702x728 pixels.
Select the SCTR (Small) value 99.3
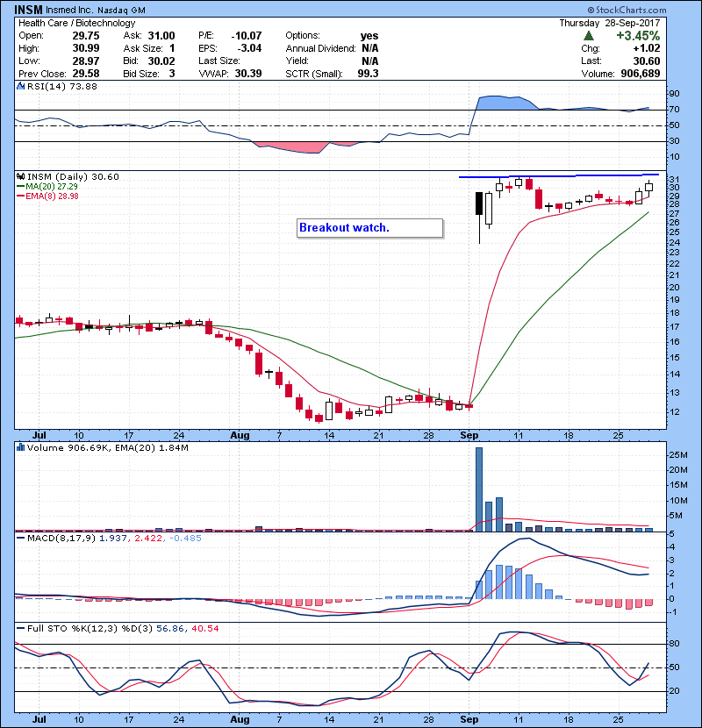pos(368,74)
